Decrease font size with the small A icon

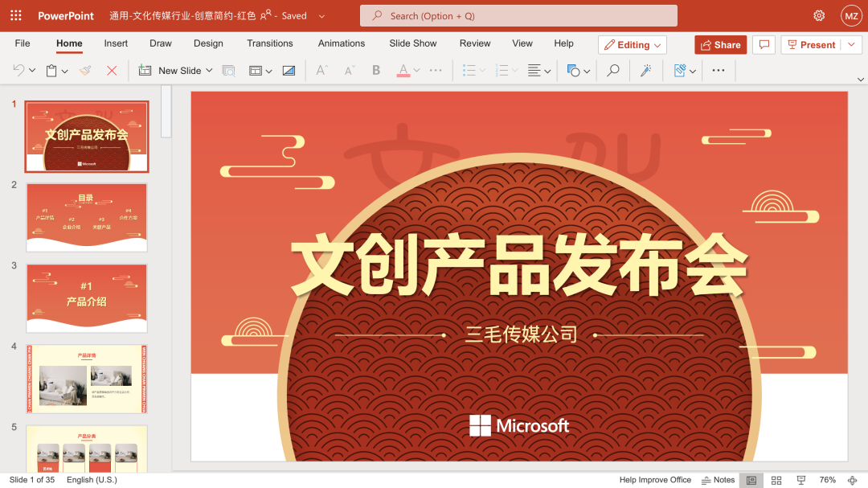(350, 71)
